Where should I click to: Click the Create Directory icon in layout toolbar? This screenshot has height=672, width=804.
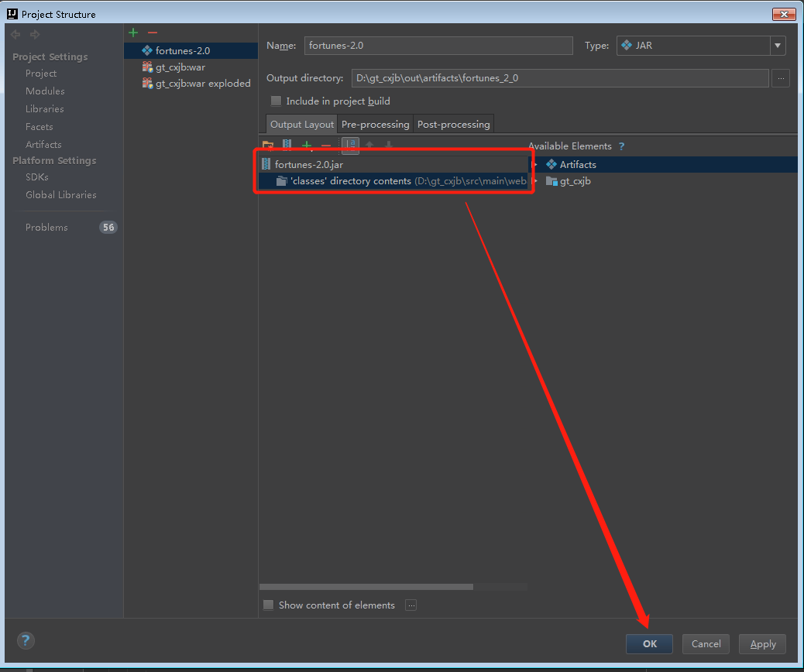pos(268,145)
